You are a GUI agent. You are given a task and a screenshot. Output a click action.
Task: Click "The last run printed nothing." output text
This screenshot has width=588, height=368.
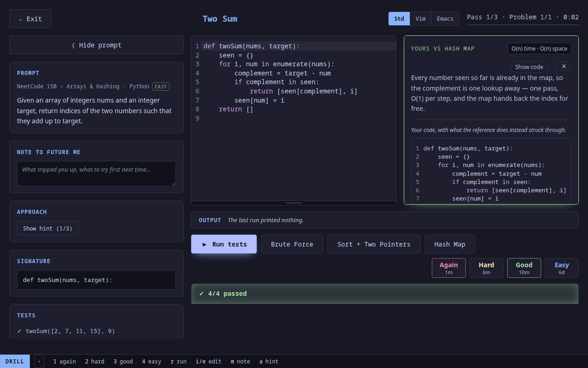coord(266,220)
